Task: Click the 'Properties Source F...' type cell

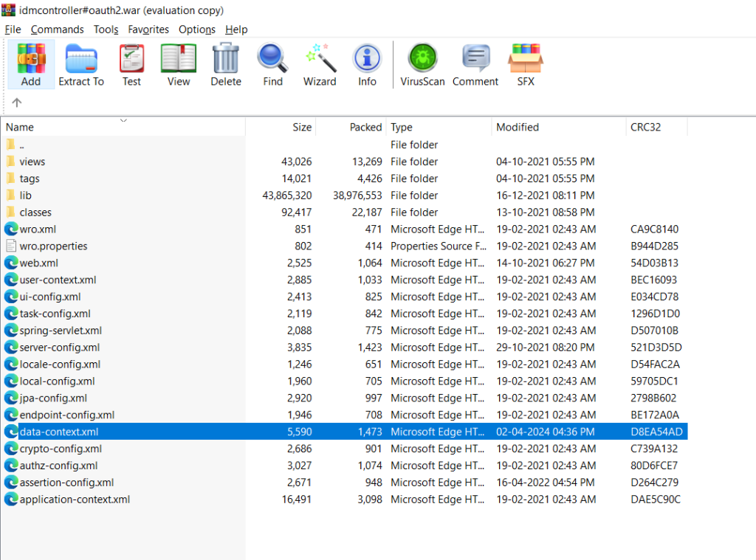Action: tap(439, 246)
